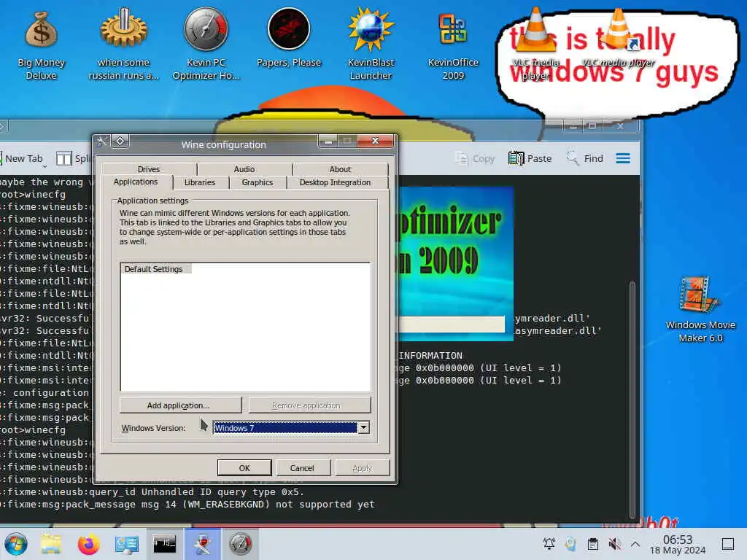Screen dimensions: 747x560
Task: Click Apply in Wine configuration
Action: tap(362, 468)
